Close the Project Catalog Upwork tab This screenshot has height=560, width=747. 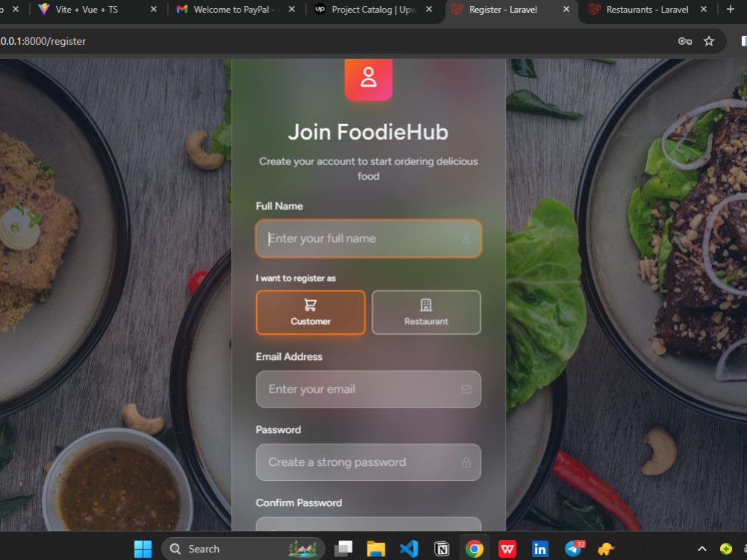coord(429,9)
